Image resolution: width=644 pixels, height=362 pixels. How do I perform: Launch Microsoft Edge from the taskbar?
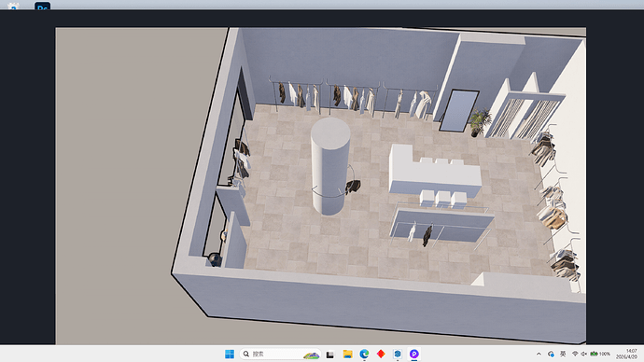pos(364,354)
